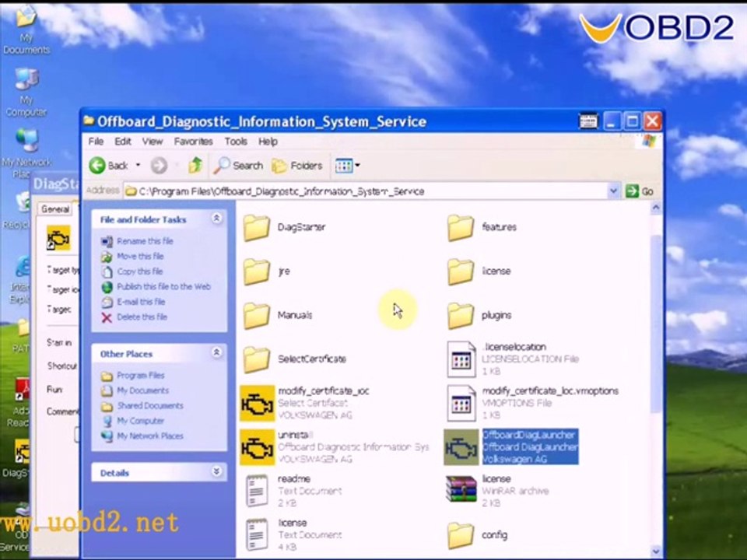747x560 pixels.
Task: Click Delete this file link
Action: 142,317
